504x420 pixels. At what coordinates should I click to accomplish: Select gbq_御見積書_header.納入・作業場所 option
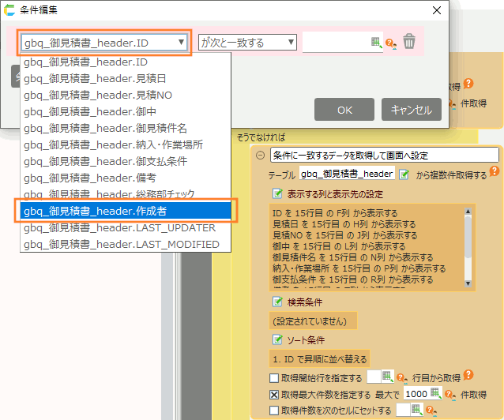[x=126, y=144]
